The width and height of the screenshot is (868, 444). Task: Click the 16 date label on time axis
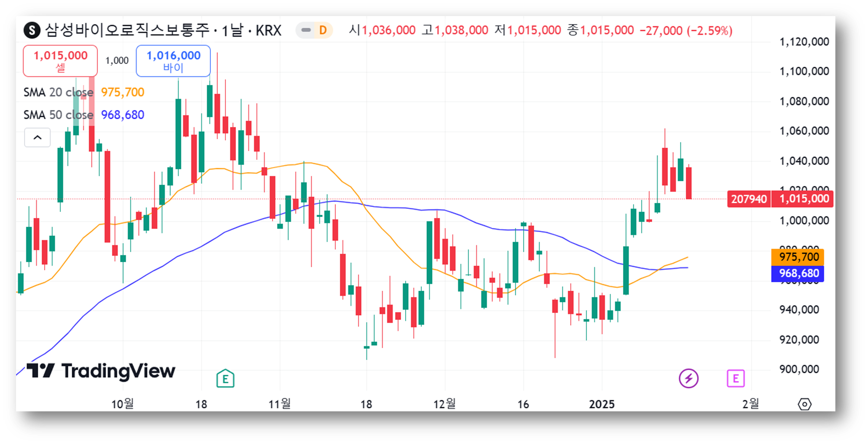click(523, 404)
